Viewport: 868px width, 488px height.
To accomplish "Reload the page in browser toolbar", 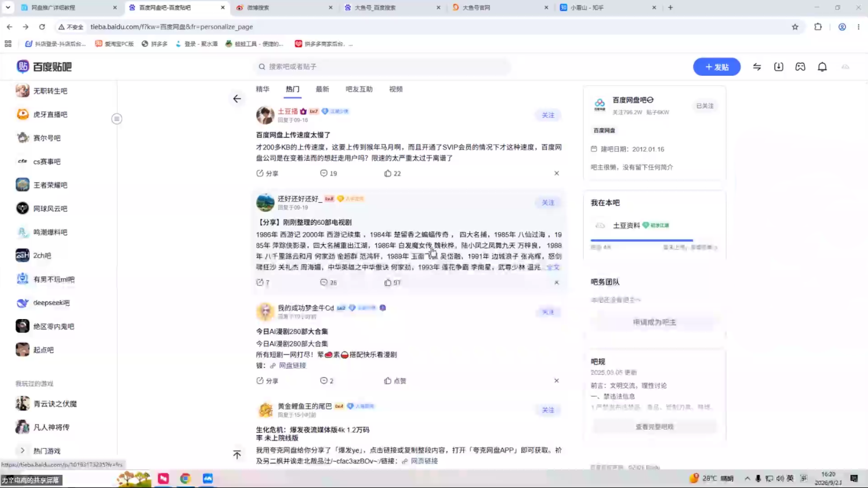I will coord(42,27).
